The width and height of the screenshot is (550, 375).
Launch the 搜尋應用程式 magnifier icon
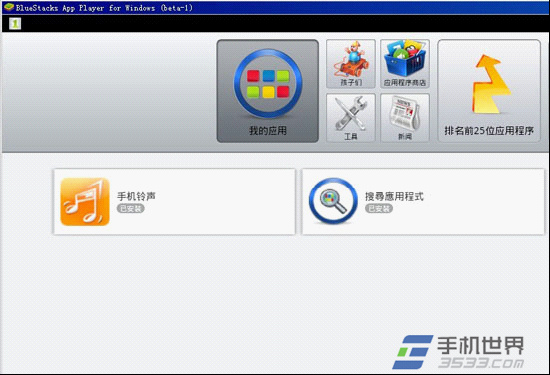333,201
